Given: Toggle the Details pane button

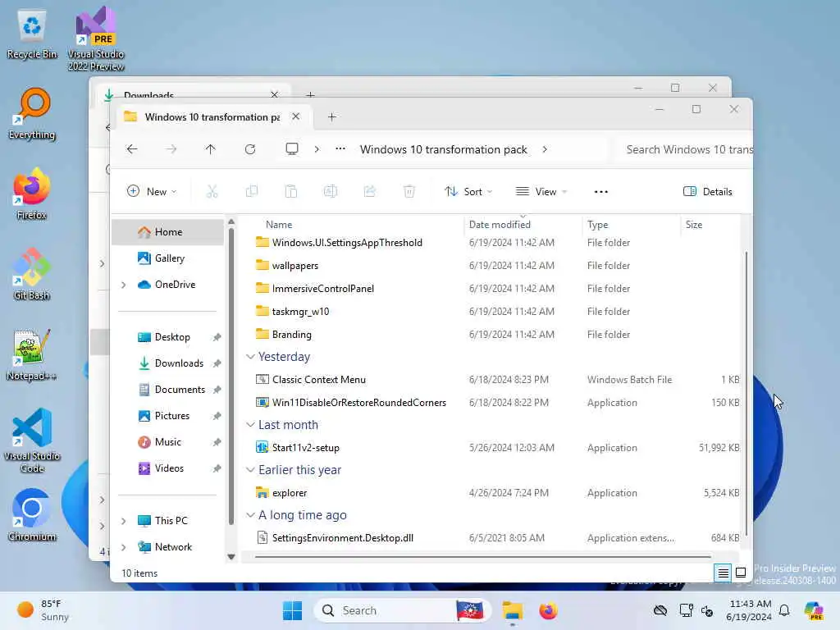Looking at the screenshot, I should [708, 192].
